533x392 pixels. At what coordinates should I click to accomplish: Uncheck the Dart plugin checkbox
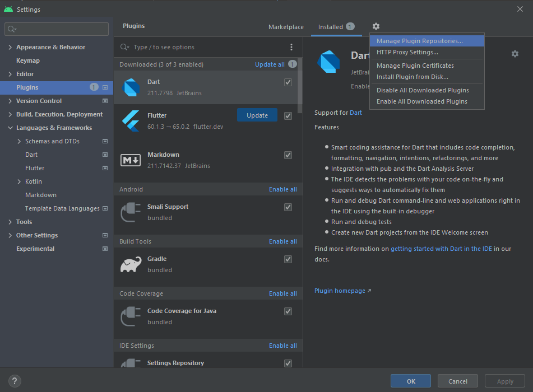coord(288,82)
